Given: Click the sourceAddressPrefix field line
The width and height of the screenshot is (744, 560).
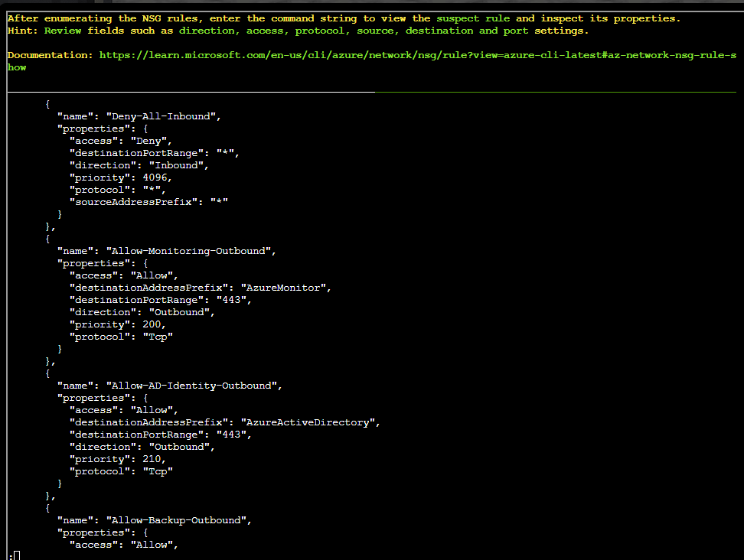Looking at the screenshot, I should pyautogui.click(x=148, y=202).
